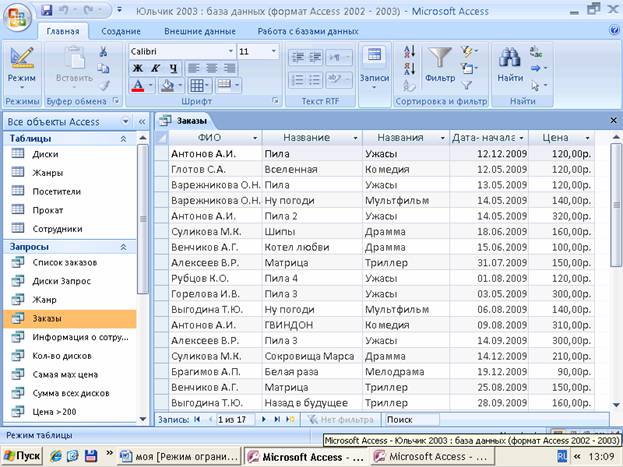
Task: Open the Windows Пуск start button
Action: pos(22,456)
